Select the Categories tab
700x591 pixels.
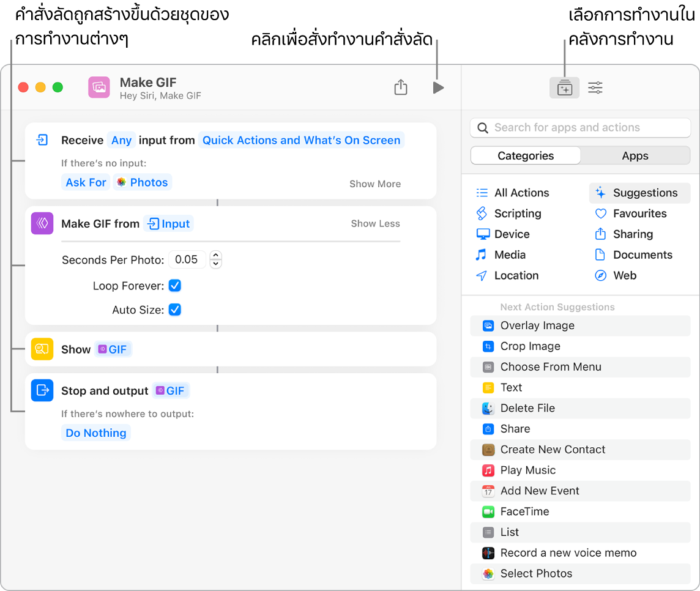tap(525, 155)
